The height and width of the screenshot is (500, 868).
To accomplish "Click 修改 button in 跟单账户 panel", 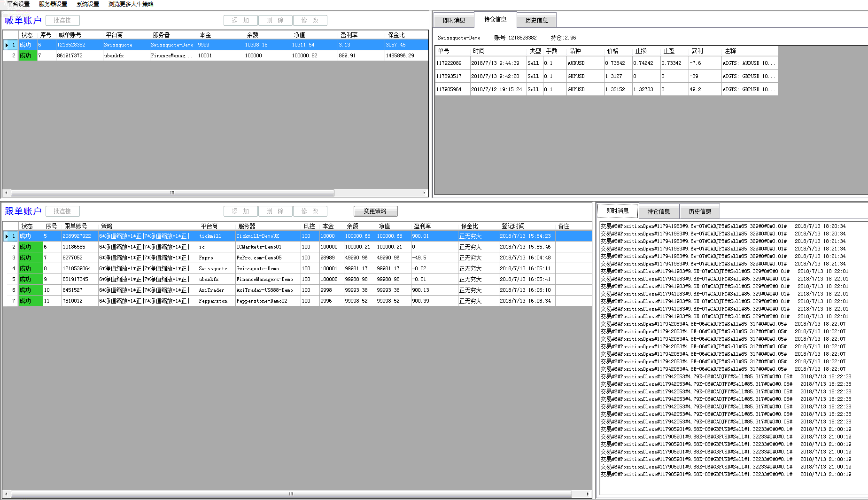I will (310, 211).
